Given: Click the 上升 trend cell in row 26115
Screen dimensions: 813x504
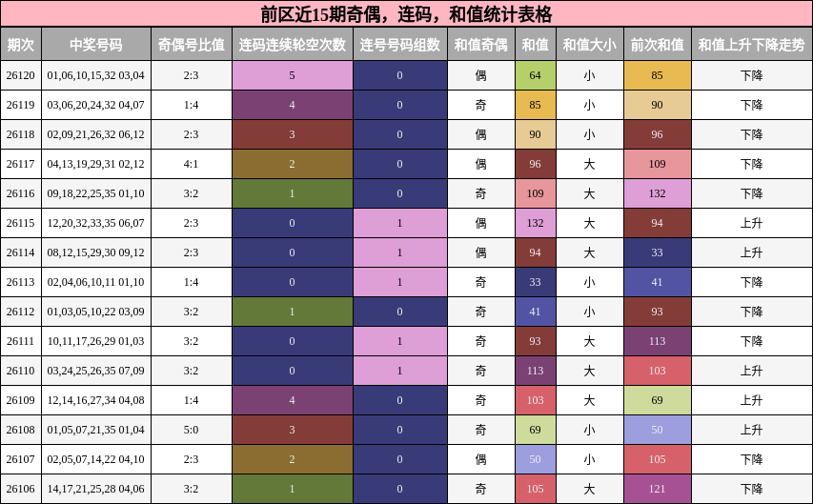Looking at the screenshot, I should tap(752, 223).
